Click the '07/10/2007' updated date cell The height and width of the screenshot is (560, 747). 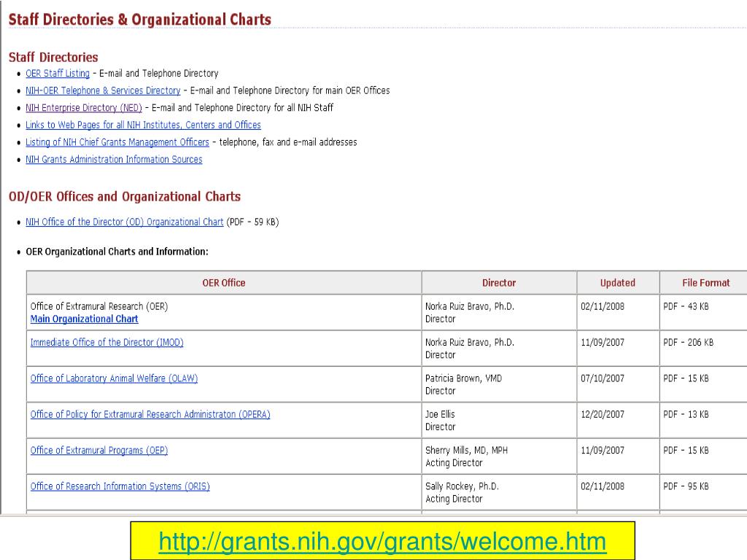pyautogui.click(x=618, y=384)
